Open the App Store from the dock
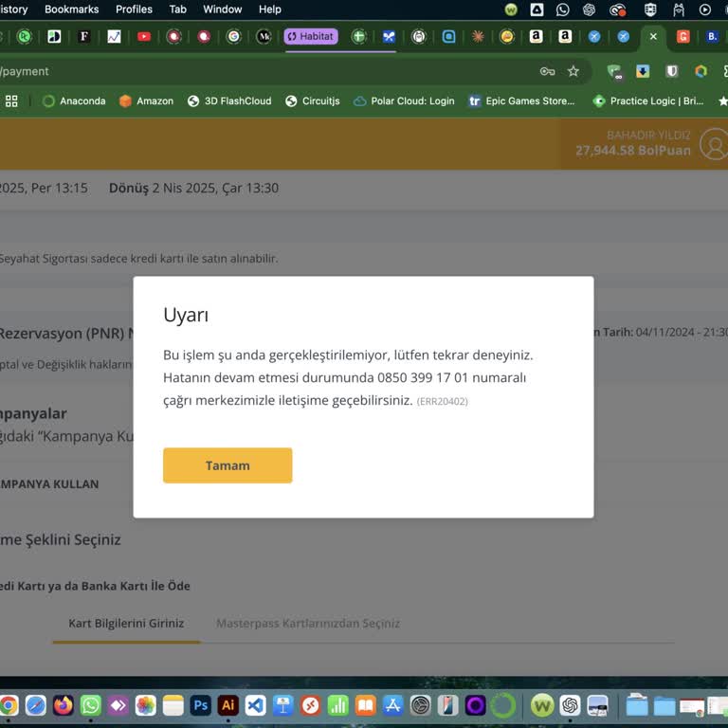Viewport: 728px width, 728px height. [392, 705]
